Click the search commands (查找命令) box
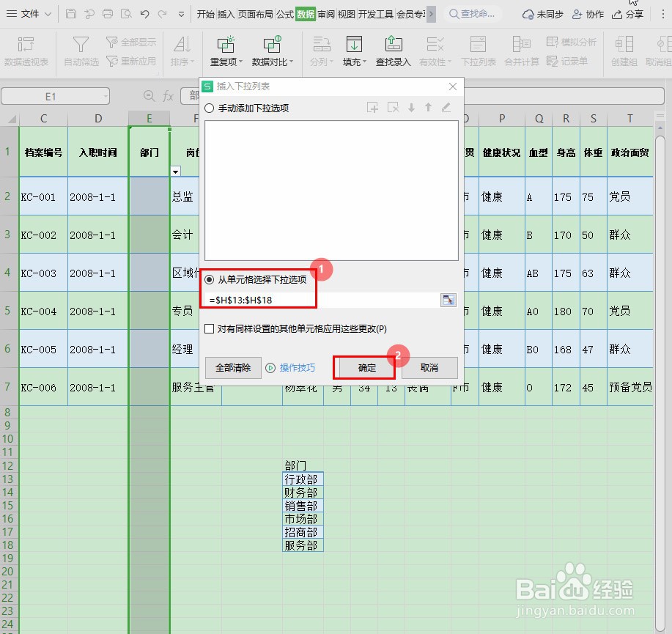This screenshot has height=634, width=672. point(473,14)
